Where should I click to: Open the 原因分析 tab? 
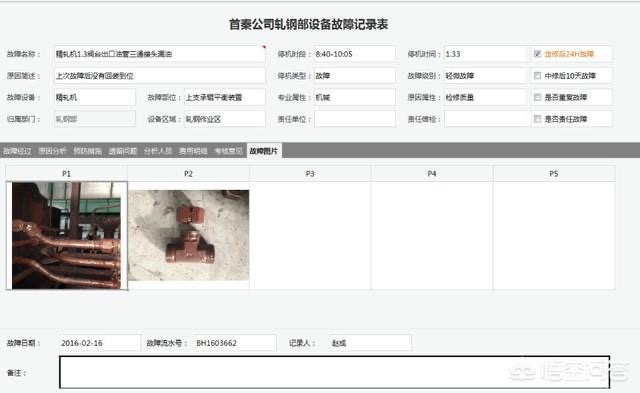pyautogui.click(x=52, y=151)
